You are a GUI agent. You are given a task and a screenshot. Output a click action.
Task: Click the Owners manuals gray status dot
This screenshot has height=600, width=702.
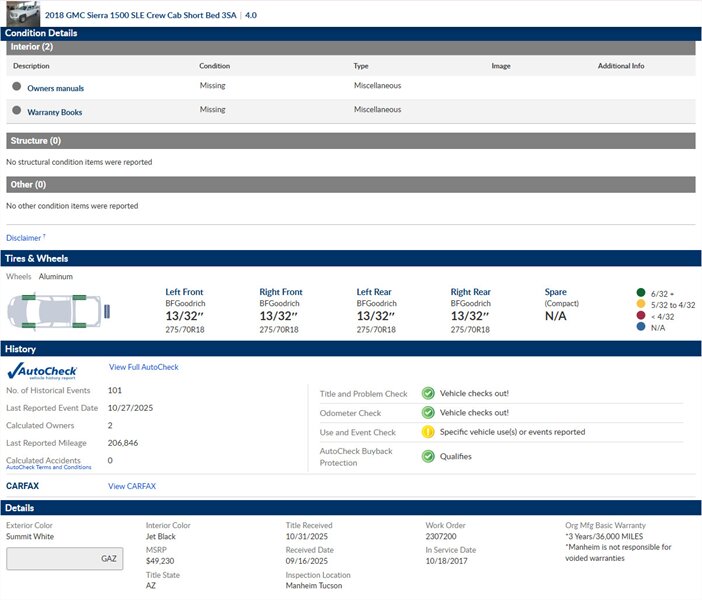(x=16, y=87)
